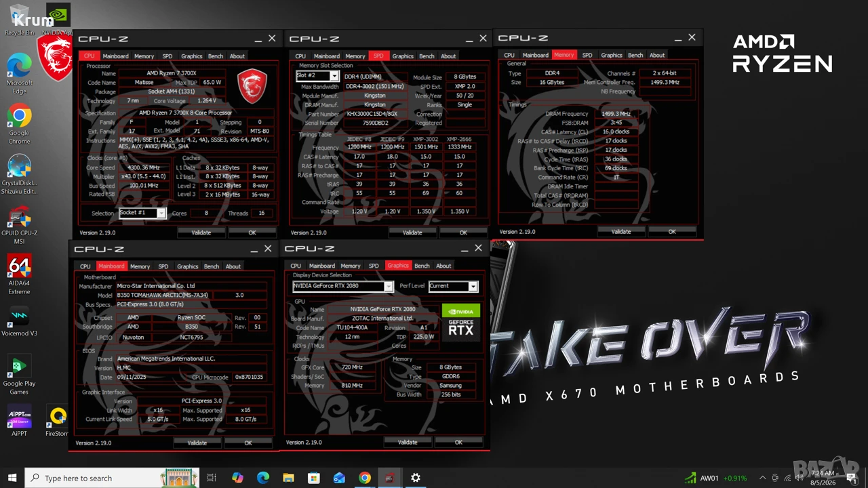
Task: Click OK in the SPD tab window
Action: pyautogui.click(x=463, y=232)
